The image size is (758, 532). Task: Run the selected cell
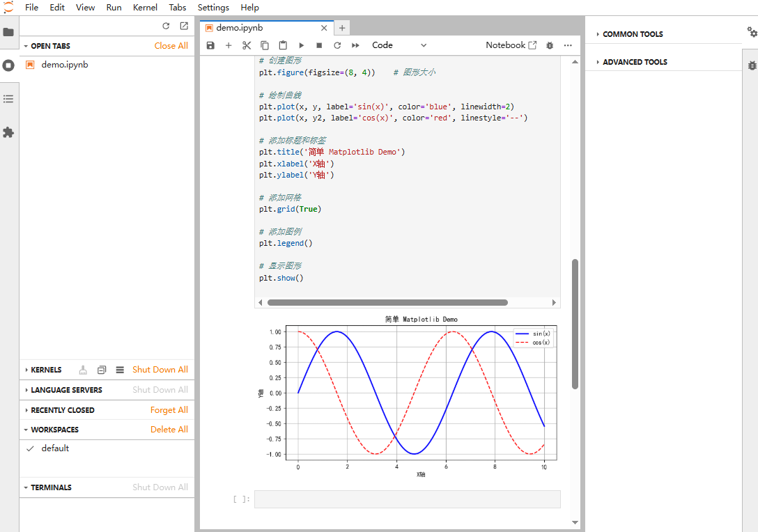[301, 45]
